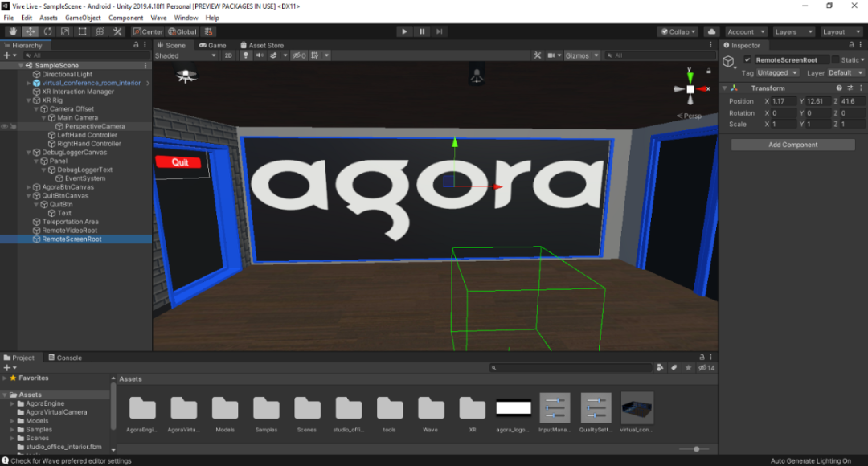Switch to the Game tab

pos(212,45)
